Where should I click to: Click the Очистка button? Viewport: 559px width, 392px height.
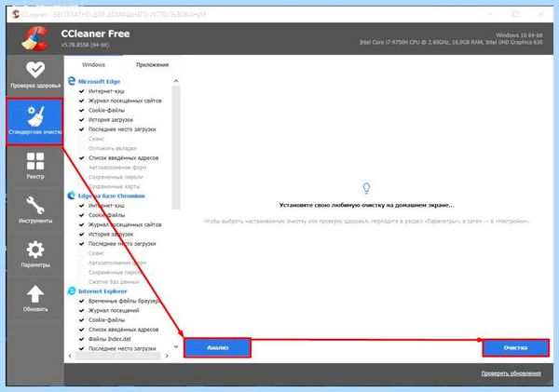tap(515, 347)
